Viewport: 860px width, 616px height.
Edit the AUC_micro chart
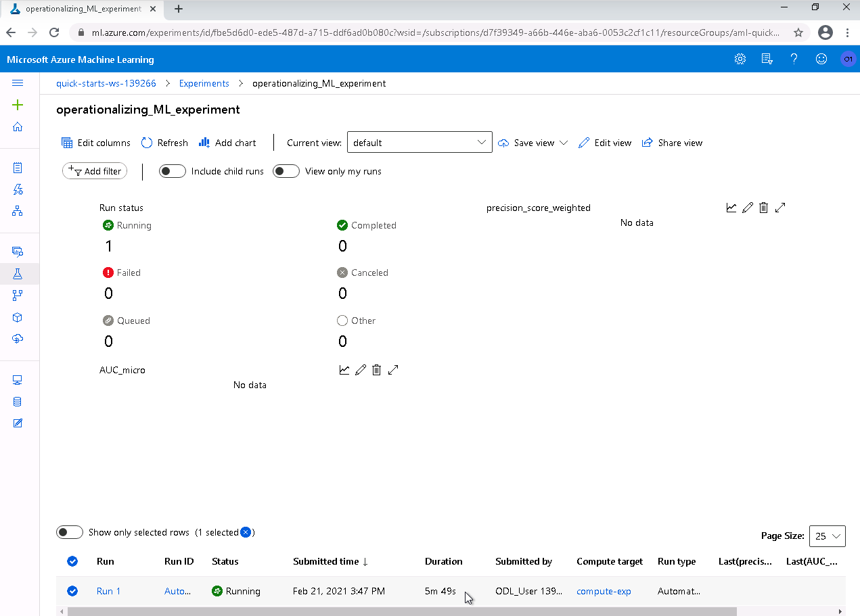(x=361, y=370)
